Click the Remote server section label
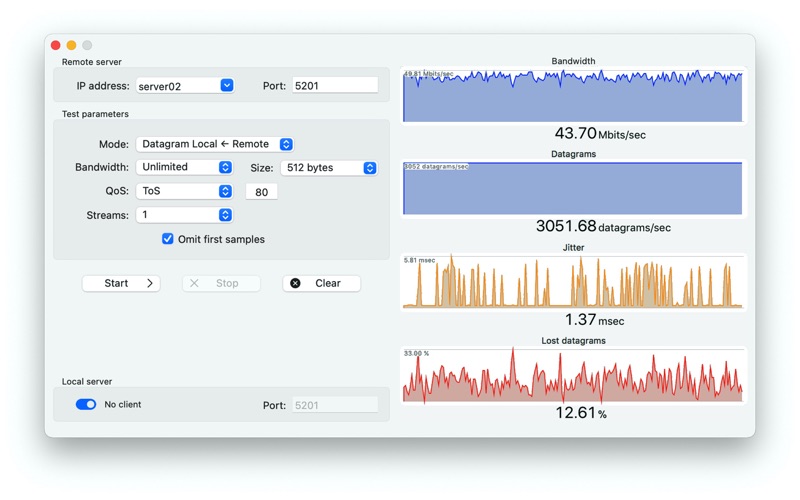Screen dimensions: 800x500 pyautogui.click(x=92, y=62)
